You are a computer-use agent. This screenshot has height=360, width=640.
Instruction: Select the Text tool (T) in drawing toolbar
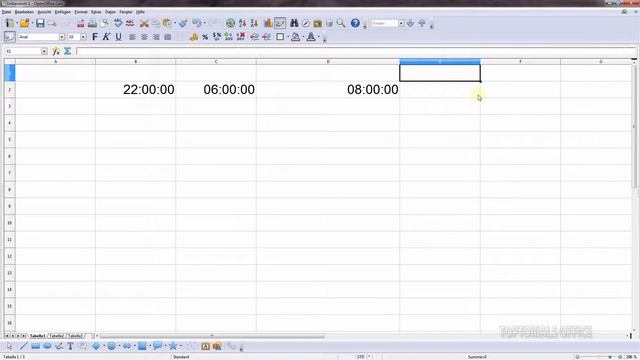70,346
